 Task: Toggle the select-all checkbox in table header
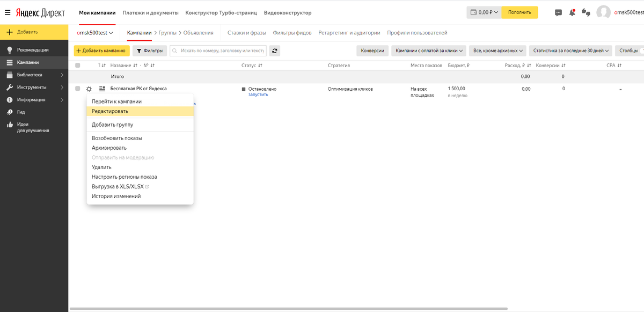pyautogui.click(x=78, y=66)
